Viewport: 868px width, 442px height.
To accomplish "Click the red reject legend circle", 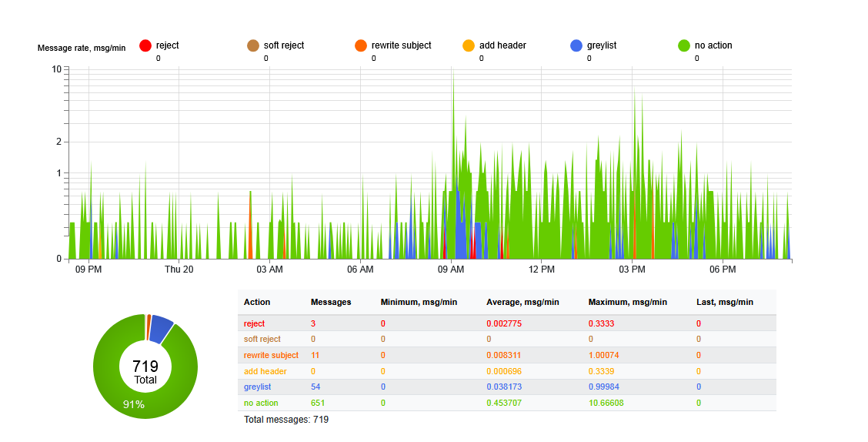I will [x=145, y=45].
